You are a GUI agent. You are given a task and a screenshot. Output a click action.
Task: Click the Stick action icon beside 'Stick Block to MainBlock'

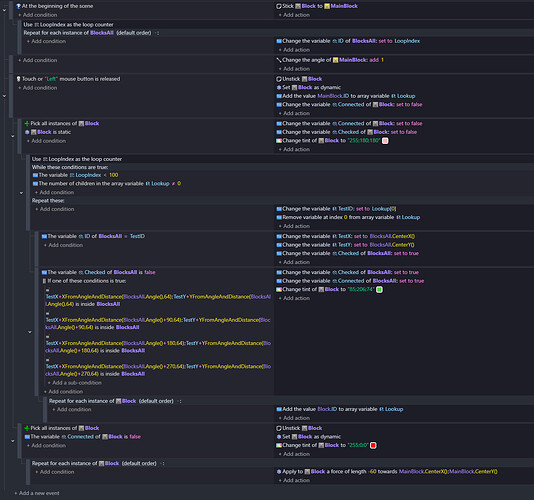coord(279,6)
